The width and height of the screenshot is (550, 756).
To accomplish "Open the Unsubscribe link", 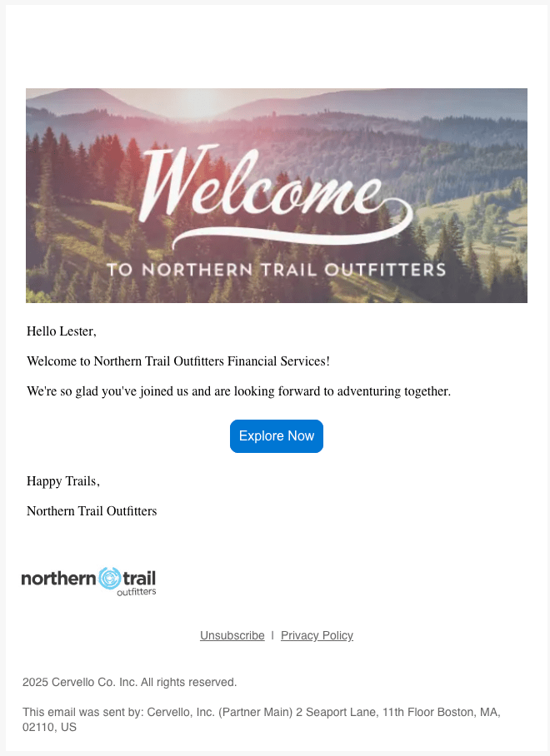I will click(232, 635).
